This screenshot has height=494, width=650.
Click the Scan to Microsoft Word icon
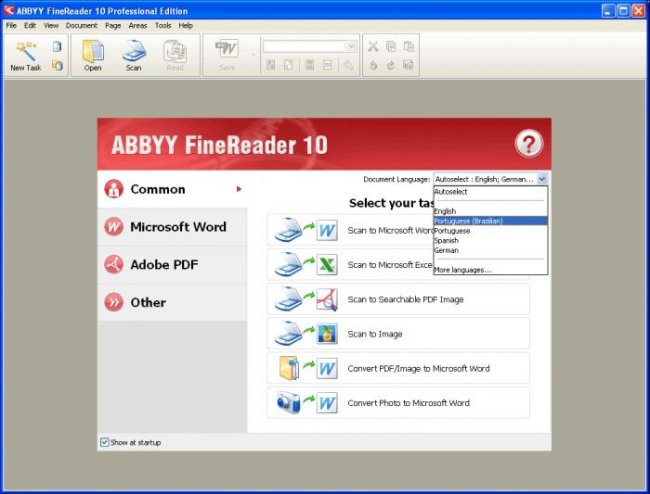(x=304, y=231)
